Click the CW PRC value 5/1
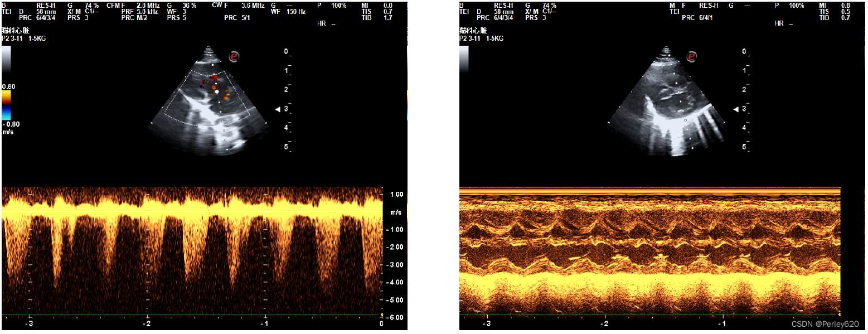This screenshot has width=868, height=334. coord(246,18)
